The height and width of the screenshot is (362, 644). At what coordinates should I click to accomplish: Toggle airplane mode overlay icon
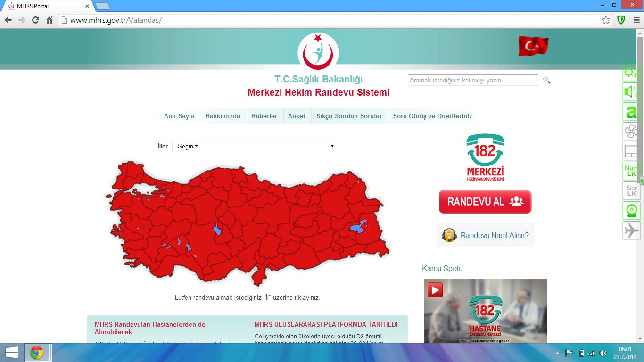(x=631, y=230)
